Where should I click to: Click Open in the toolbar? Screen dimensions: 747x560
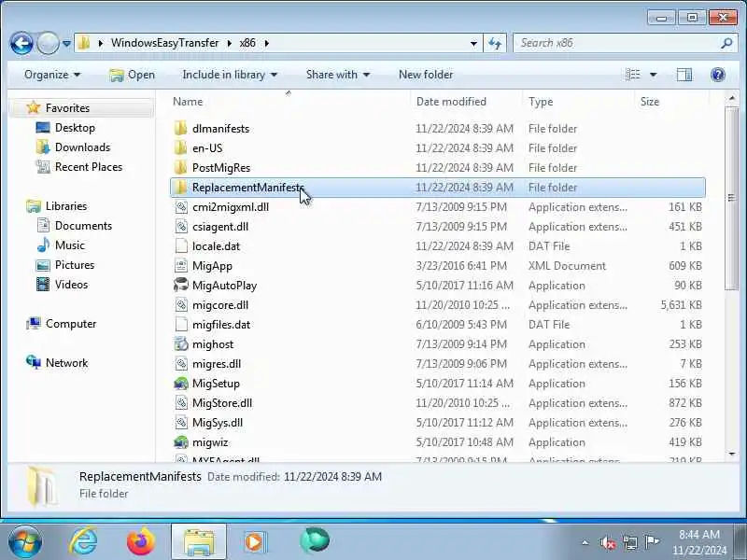(x=133, y=75)
